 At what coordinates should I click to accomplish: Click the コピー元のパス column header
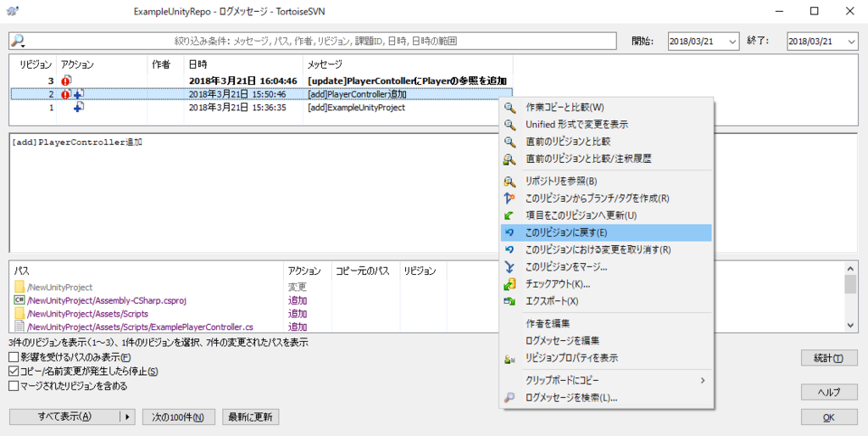tap(364, 271)
